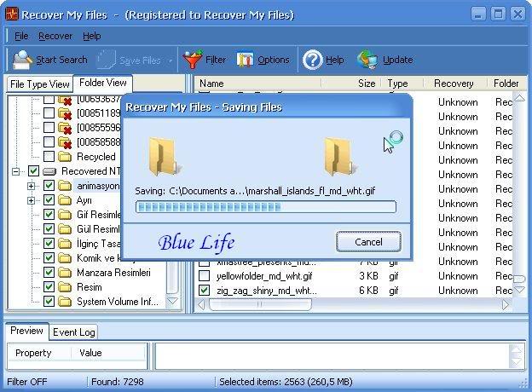Open the Help menu
The width and height of the screenshot is (532, 392).
91,36
